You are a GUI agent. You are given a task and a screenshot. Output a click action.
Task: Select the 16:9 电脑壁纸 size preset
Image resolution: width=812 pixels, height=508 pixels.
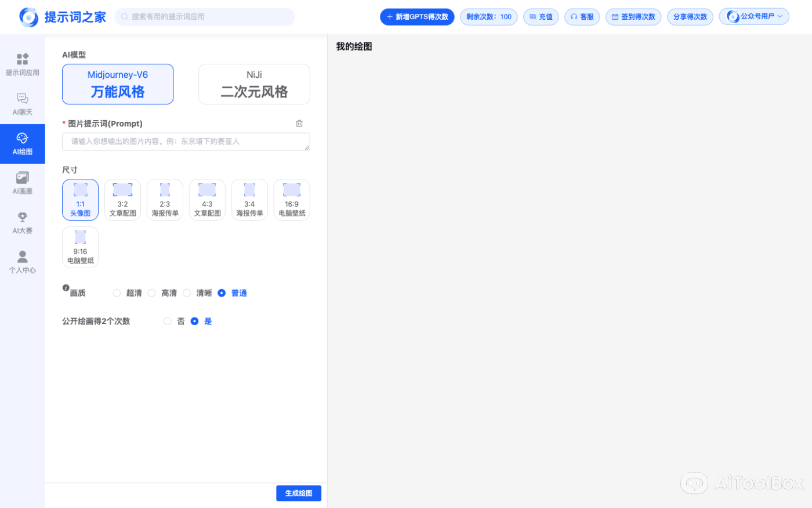click(x=292, y=199)
